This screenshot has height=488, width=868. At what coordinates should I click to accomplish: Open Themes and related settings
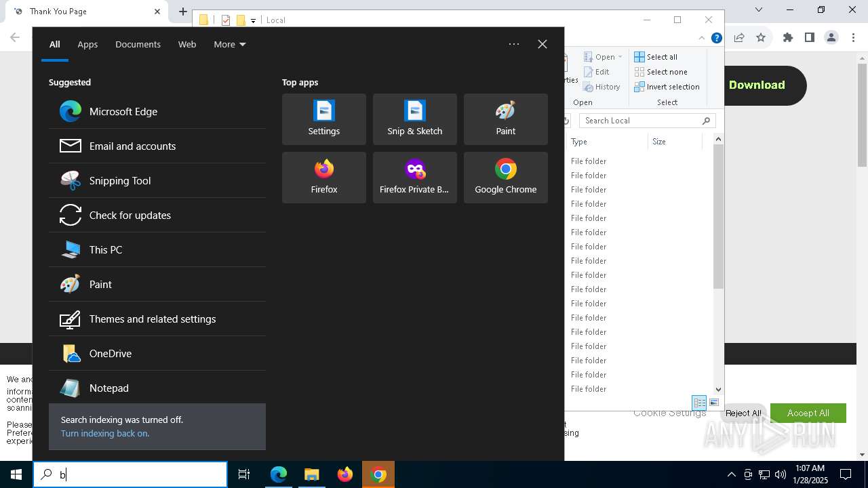[x=157, y=319]
